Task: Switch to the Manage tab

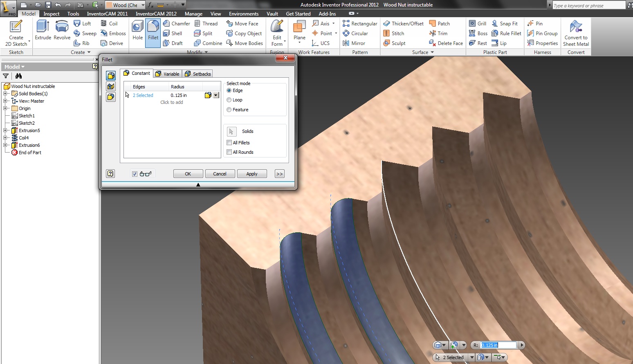Action: point(193,14)
